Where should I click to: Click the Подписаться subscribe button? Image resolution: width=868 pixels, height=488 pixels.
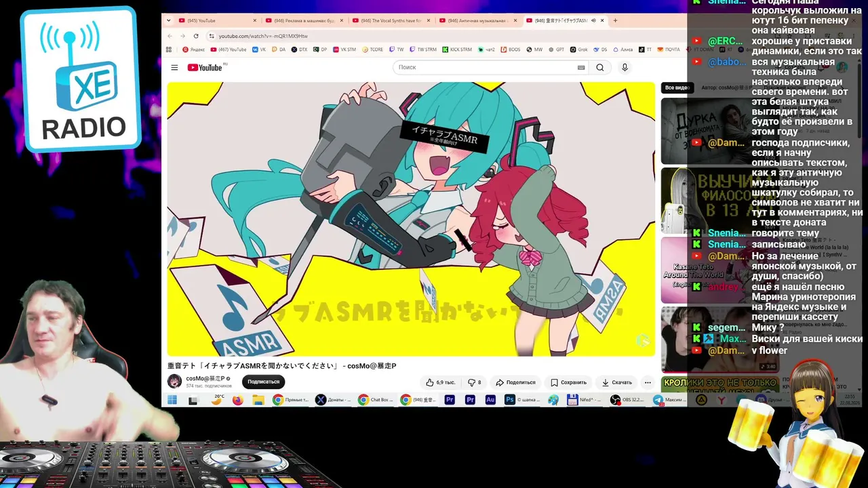coord(263,382)
